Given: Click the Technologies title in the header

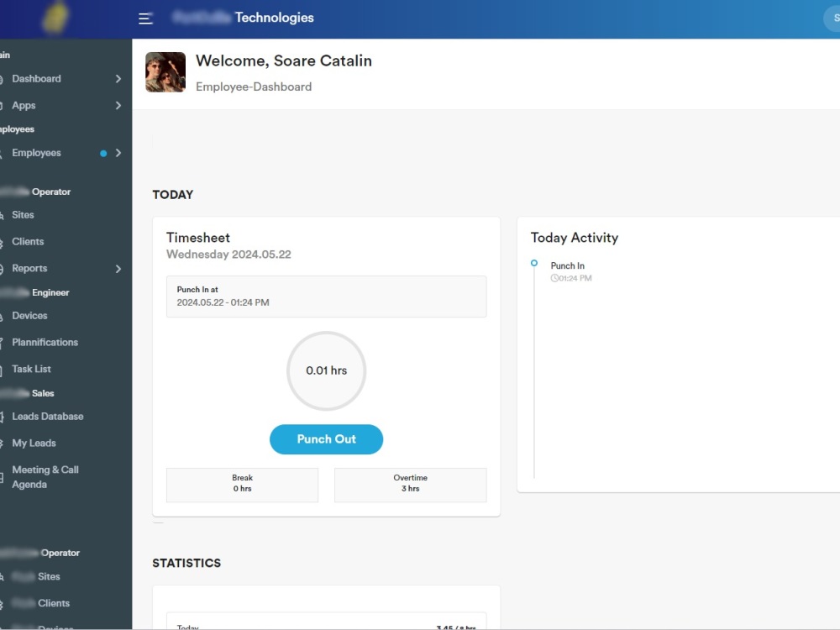Looking at the screenshot, I should tap(275, 18).
